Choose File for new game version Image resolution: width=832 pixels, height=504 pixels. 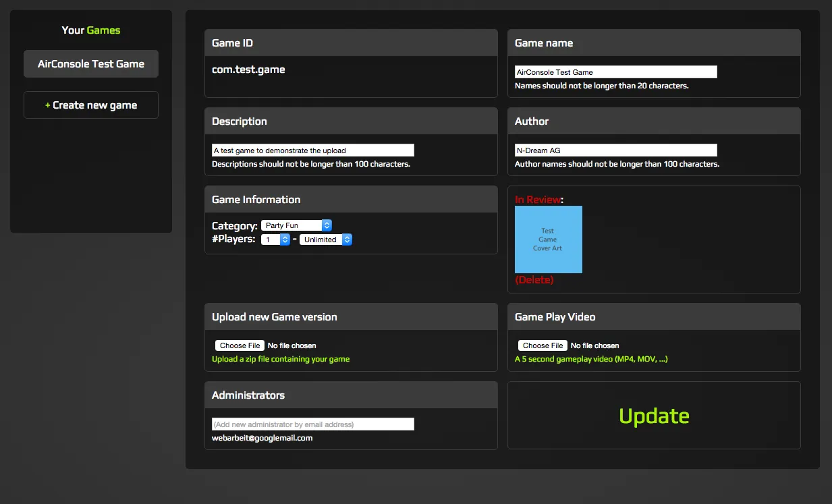point(240,345)
